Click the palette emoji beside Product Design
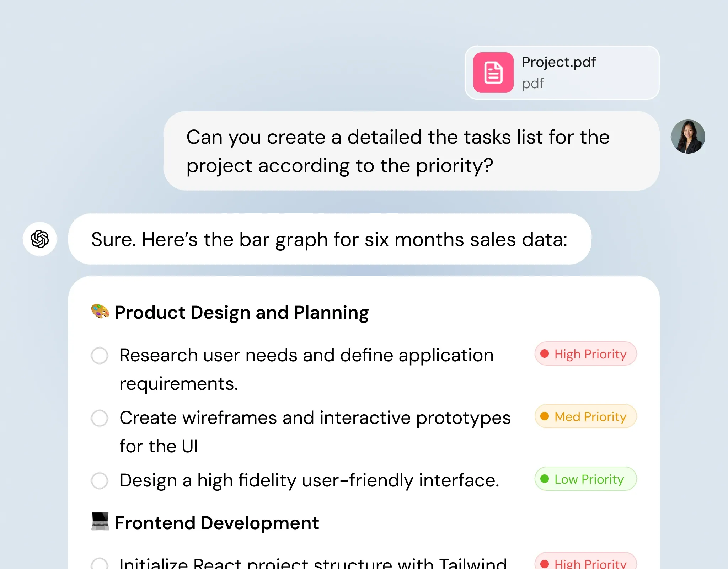 100,312
